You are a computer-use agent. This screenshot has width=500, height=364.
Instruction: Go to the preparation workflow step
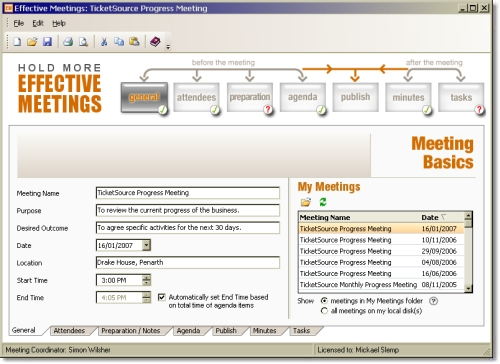[250, 97]
